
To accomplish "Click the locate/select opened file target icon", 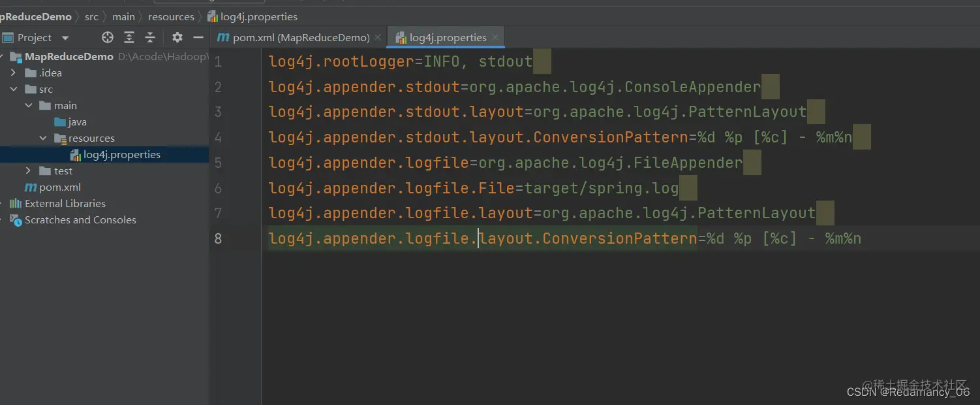I will pos(108,37).
